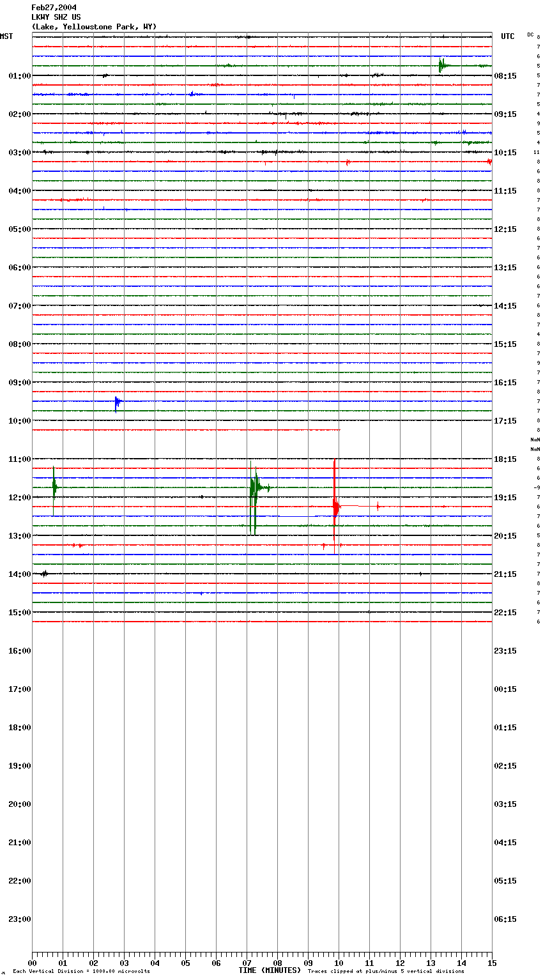Image resolution: width=543 pixels, height=980 pixels.
Task: Click minute tick label 07 on bottom axis
Action: [x=247, y=963]
